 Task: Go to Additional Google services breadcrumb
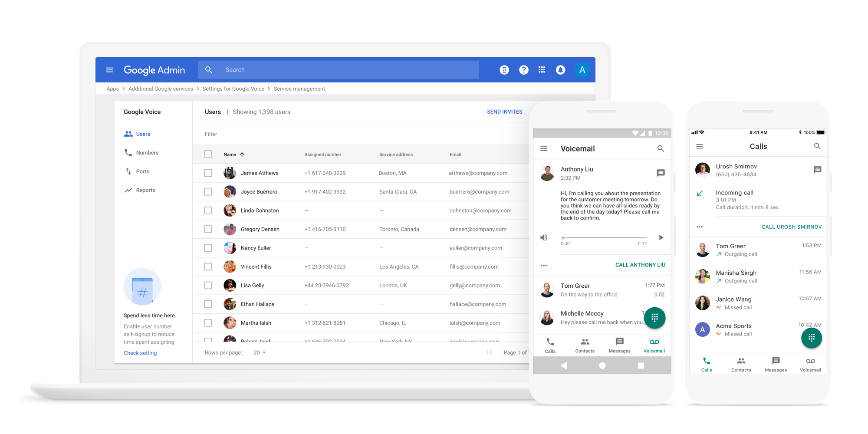161,89
